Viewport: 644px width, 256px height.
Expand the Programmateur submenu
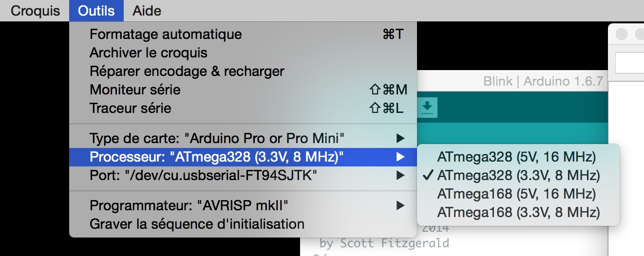pos(189,206)
